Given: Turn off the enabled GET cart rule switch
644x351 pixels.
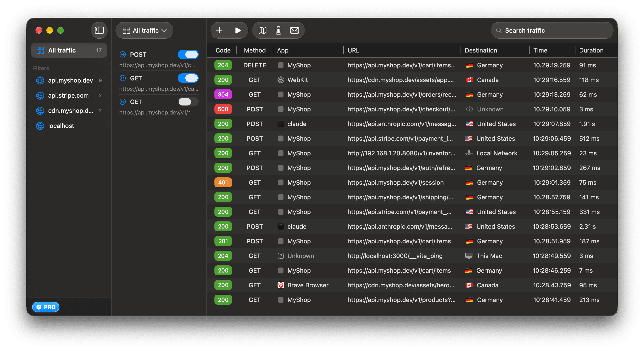Looking at the screenshot, I should (188, 78).
